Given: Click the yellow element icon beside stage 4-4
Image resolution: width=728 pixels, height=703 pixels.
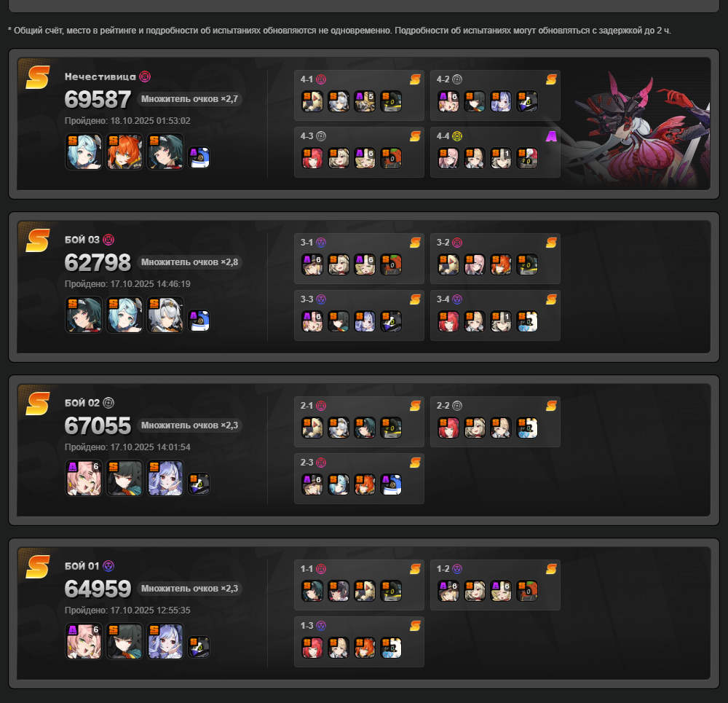Looking at the screenshot, I should click(x=457, y=136).
